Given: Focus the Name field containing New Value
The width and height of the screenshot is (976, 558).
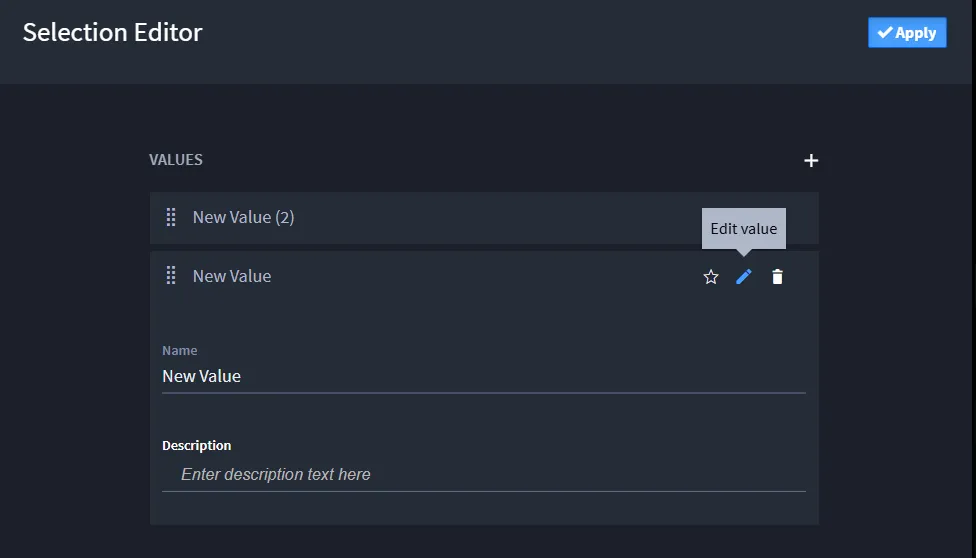Looking at the screenshot, I should pos(484,376).
